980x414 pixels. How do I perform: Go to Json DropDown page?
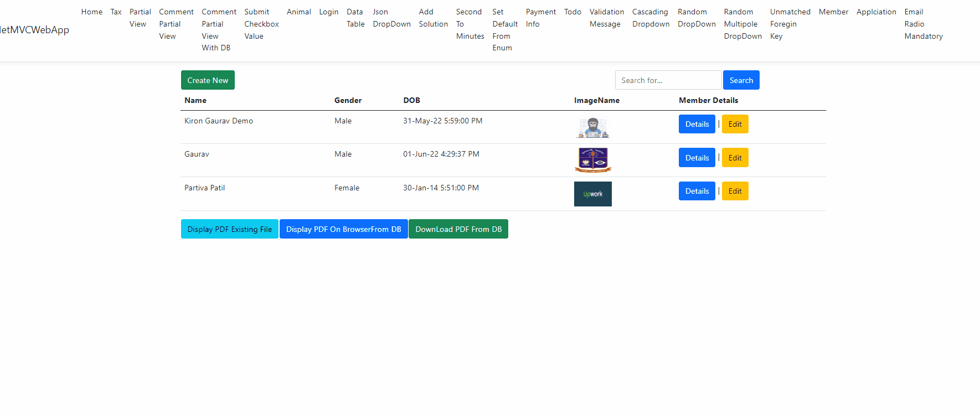click(x=391, y=18)
